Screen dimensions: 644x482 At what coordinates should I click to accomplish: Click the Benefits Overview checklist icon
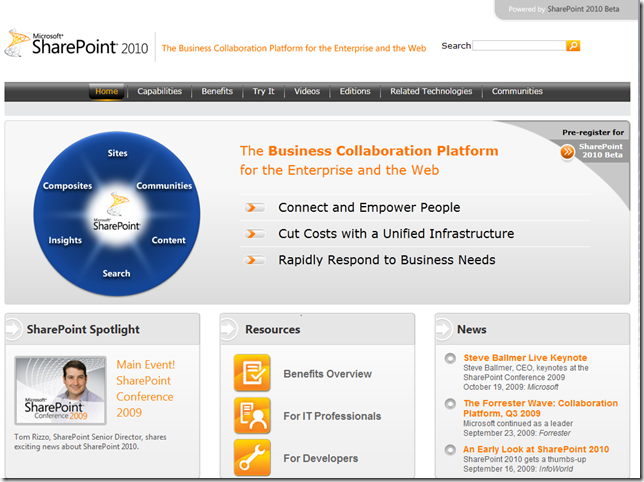pyautogui.click(x=252, y=373)
